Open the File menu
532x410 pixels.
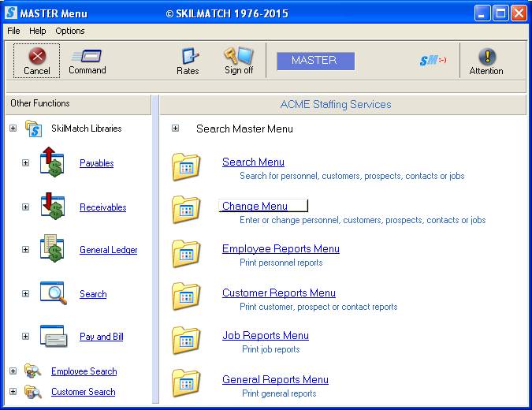pyautogui.click(x=13, y=31)
